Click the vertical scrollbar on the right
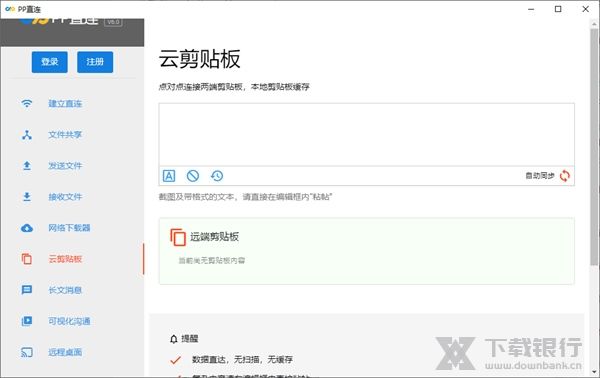The height and width of the screenshot is (378, 600). point(594,146)
